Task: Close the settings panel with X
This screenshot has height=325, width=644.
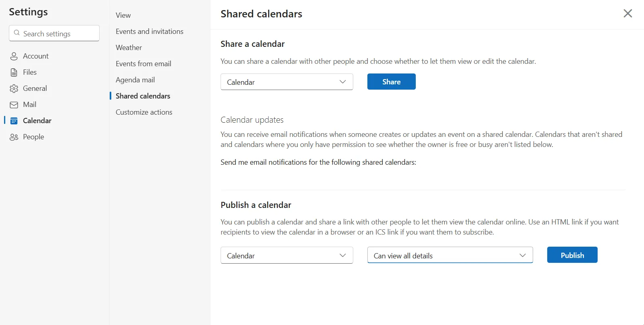Action: [x=627, y=13]
